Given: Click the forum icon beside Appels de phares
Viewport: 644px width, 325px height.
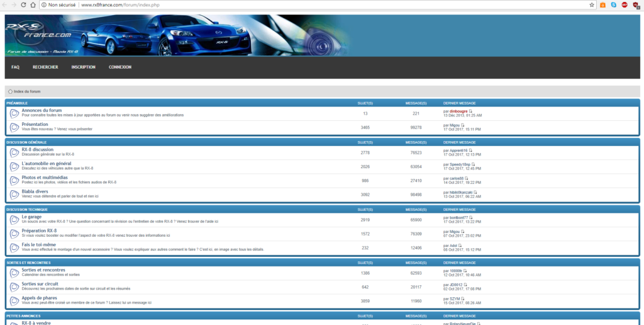Looking at the screenshot, I should coord(14,300).
